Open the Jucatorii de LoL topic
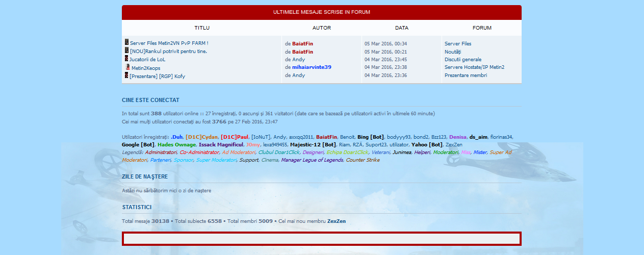Viewport: 644px width, 255px height. [147, 59]
